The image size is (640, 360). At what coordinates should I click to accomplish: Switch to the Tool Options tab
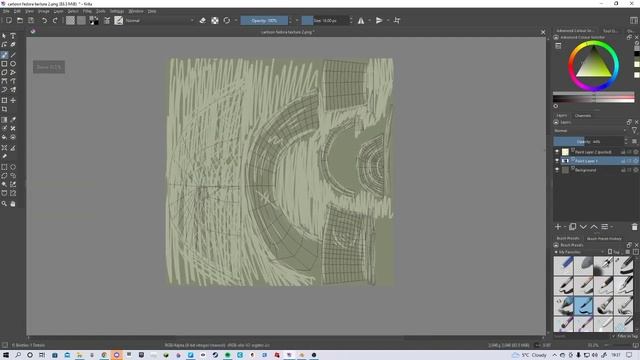[x=610, y=31]
